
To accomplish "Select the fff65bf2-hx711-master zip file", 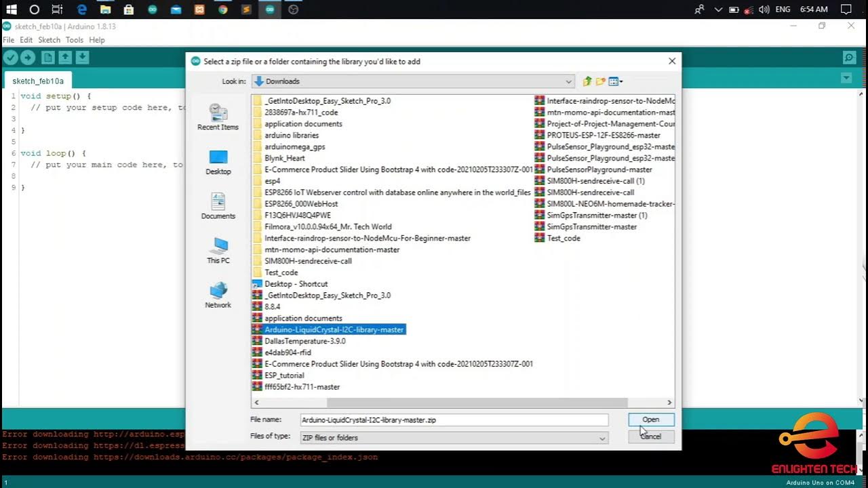I will (296, 387).
